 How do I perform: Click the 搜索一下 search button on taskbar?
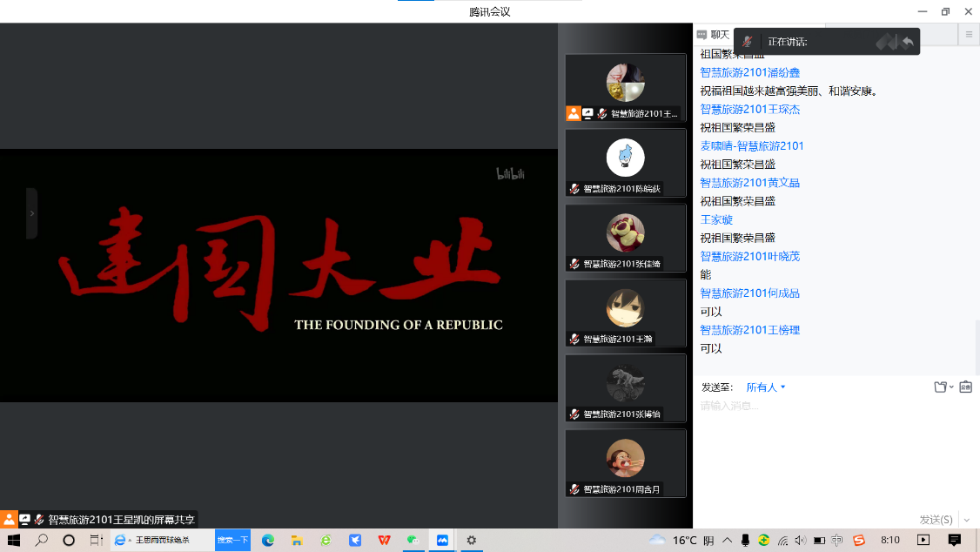click(x=232, y=540)
